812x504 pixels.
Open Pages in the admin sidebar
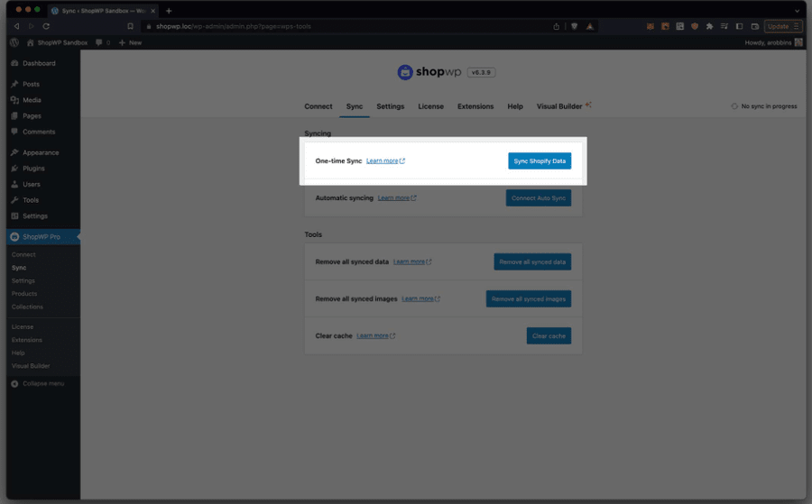[32, 116]
